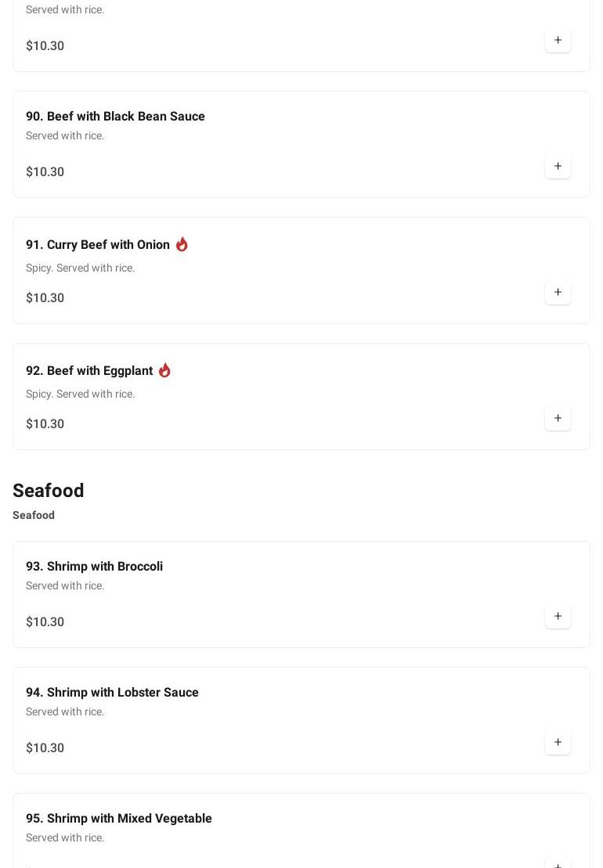This screenshot has height=868, width=603.
Task: Open item 90. Beef with Black Bean Sauce
Action: pyautogui.click(x=115, y=117)
